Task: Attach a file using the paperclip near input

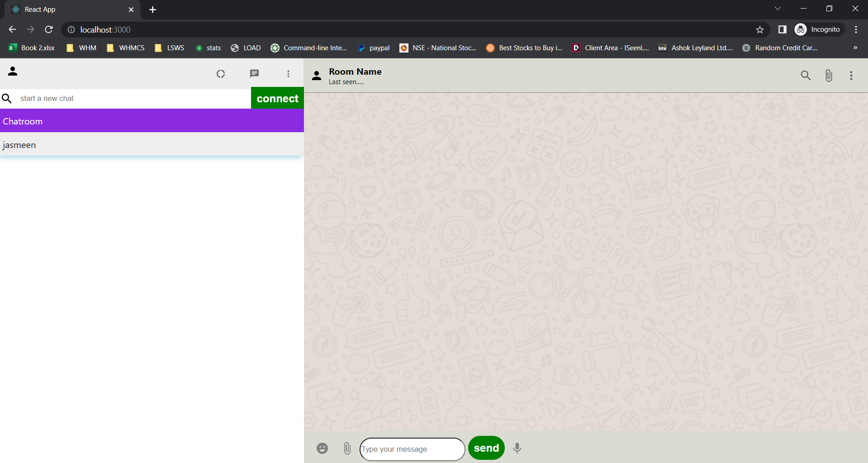Action: [347, 448]
